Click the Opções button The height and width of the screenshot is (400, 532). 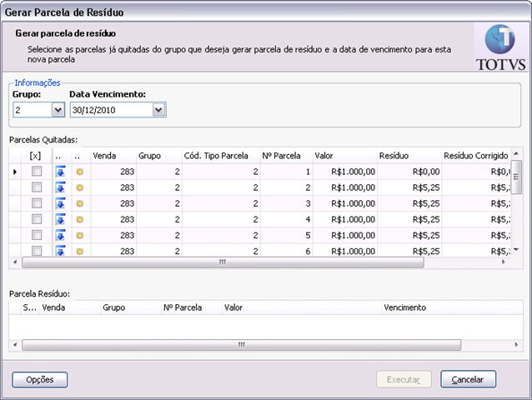coord(40,380)
